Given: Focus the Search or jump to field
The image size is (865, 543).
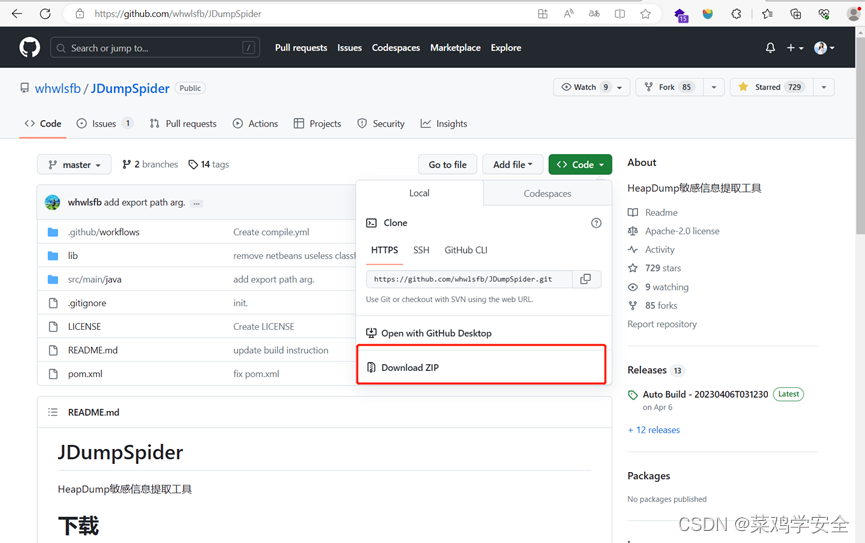Looking at the screenshot, I should (155, 48).
